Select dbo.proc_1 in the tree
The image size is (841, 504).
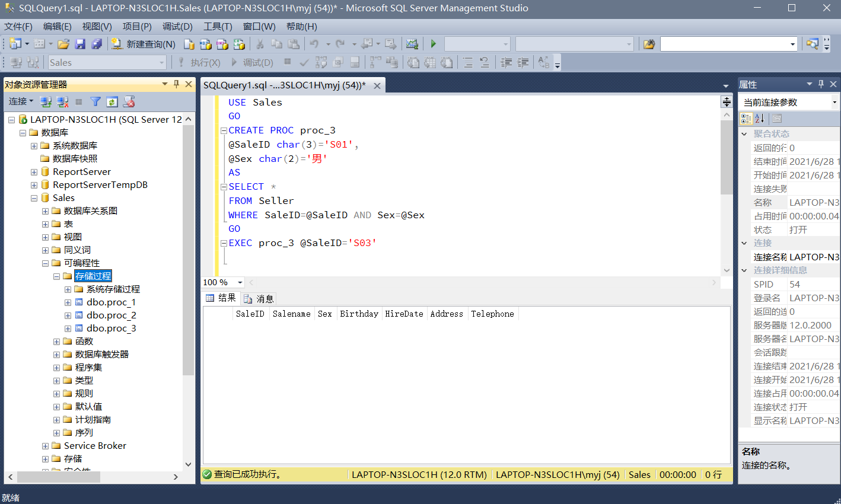[111, 302]
